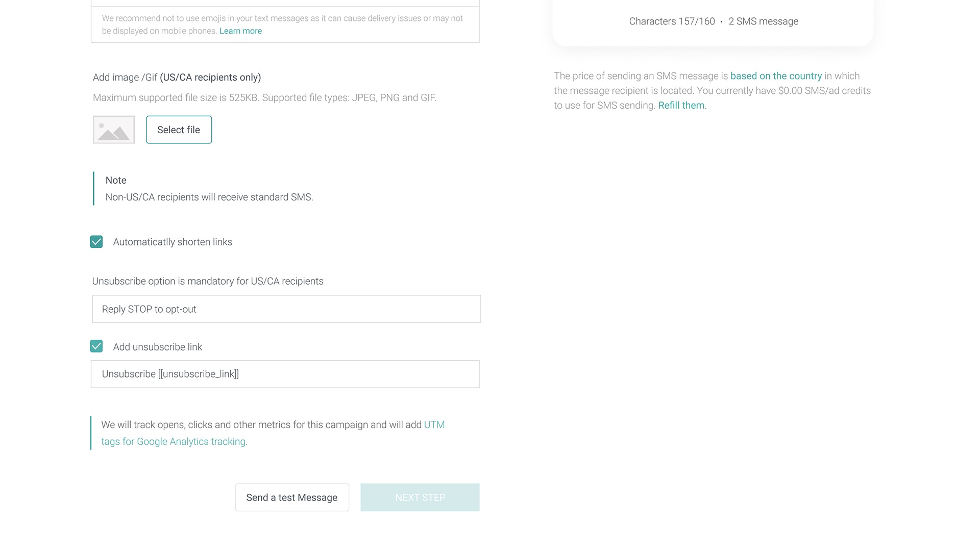Click the Select file button
Screen dimensions: 980x551
(179, 130)
